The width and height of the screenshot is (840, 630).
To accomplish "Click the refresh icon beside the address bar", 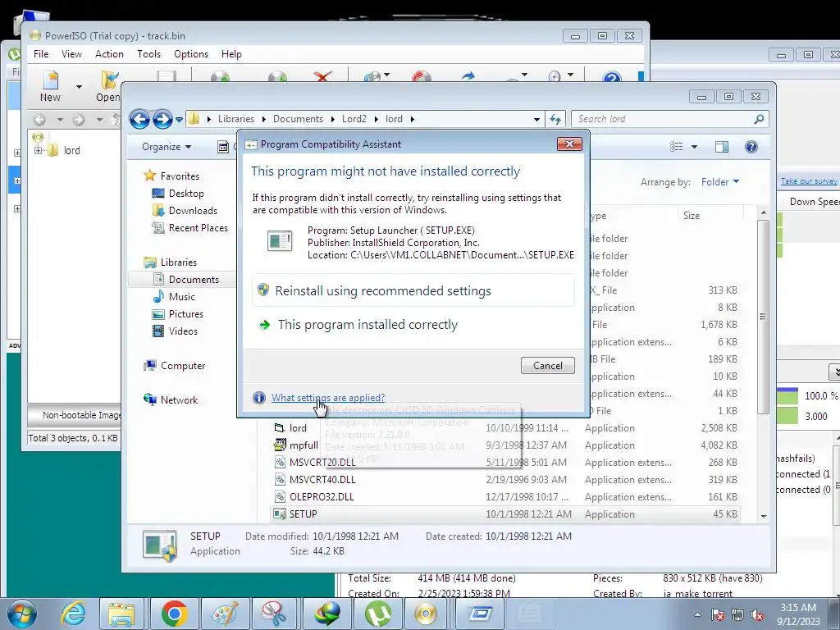I will click(555, 120).
